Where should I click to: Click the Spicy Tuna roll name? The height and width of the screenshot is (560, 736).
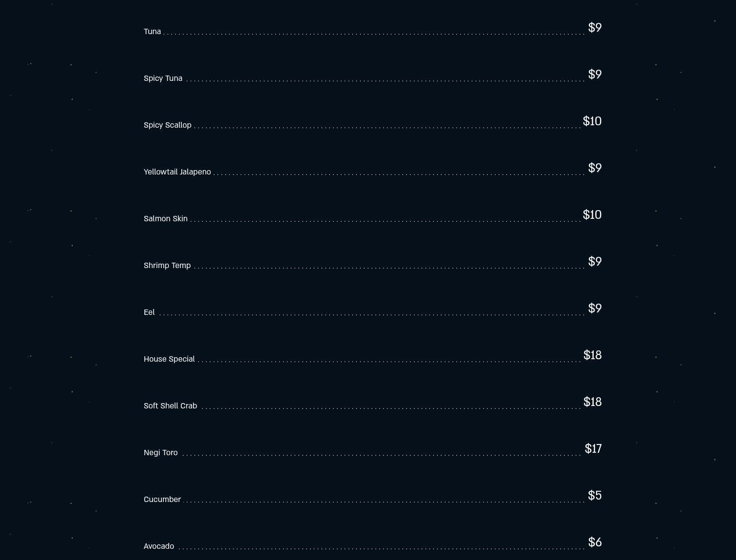pyautogui.click(x=163, y=78)
